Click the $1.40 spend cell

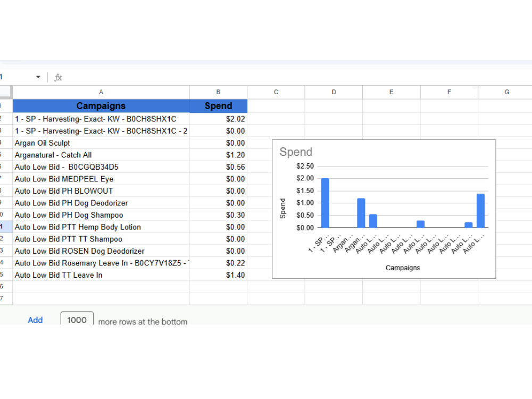click(218, 275)
